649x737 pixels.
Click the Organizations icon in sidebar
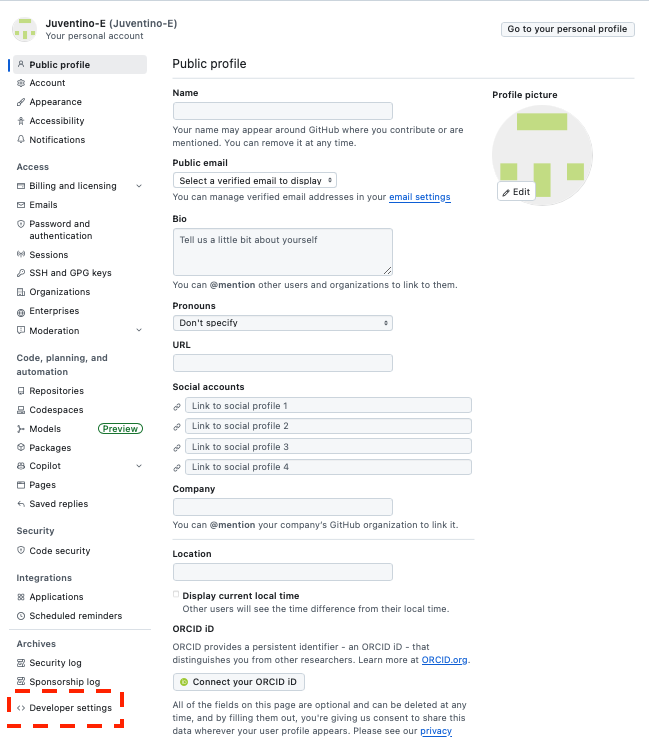click(x=21, y=292)
